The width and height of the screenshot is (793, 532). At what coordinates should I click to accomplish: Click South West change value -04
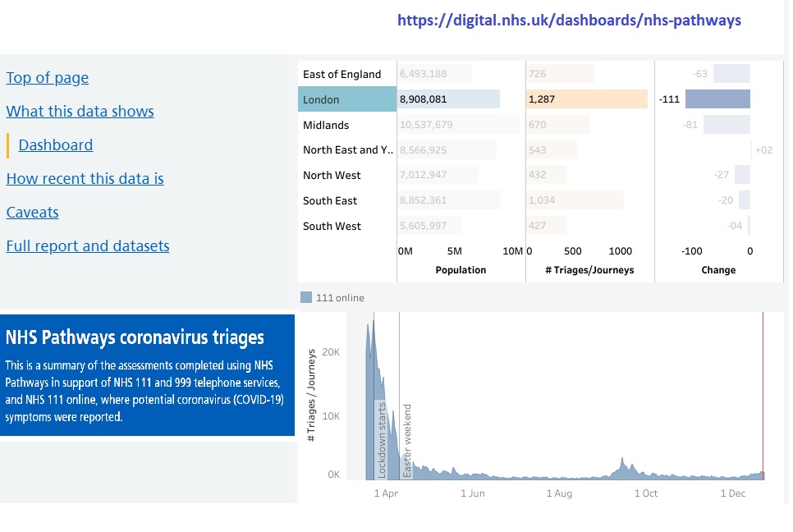[735, 226]
